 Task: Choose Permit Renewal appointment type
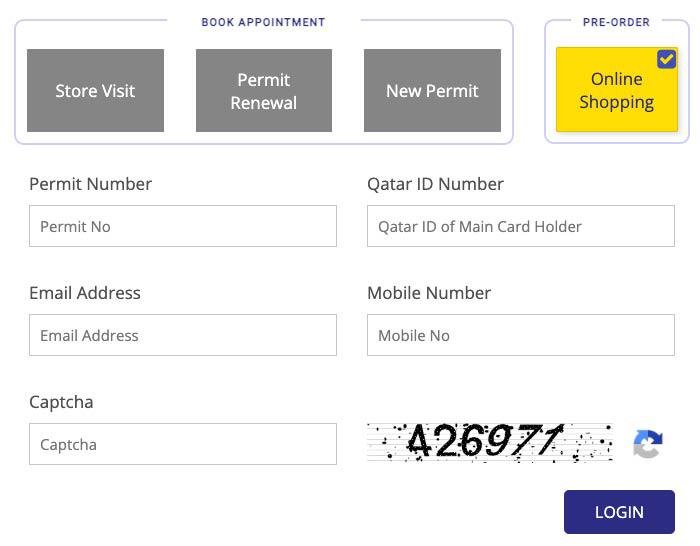click(x=264, y=91)
